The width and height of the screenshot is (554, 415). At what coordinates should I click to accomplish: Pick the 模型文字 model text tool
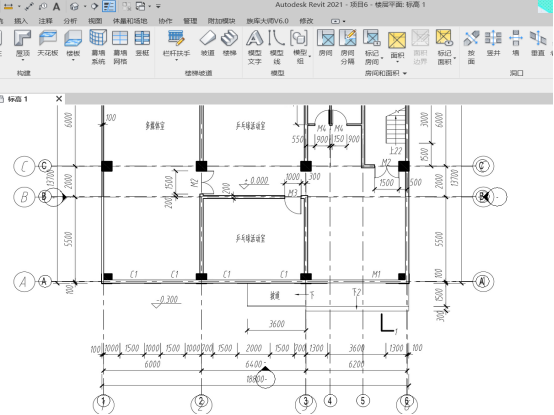(x=254, y=47)
